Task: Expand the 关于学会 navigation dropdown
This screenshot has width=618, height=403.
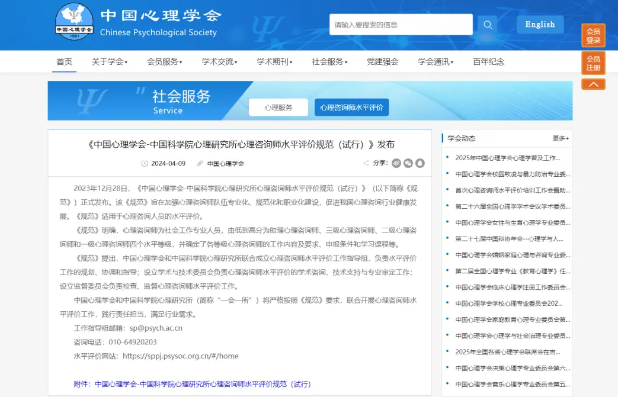Action: point(110,62)
